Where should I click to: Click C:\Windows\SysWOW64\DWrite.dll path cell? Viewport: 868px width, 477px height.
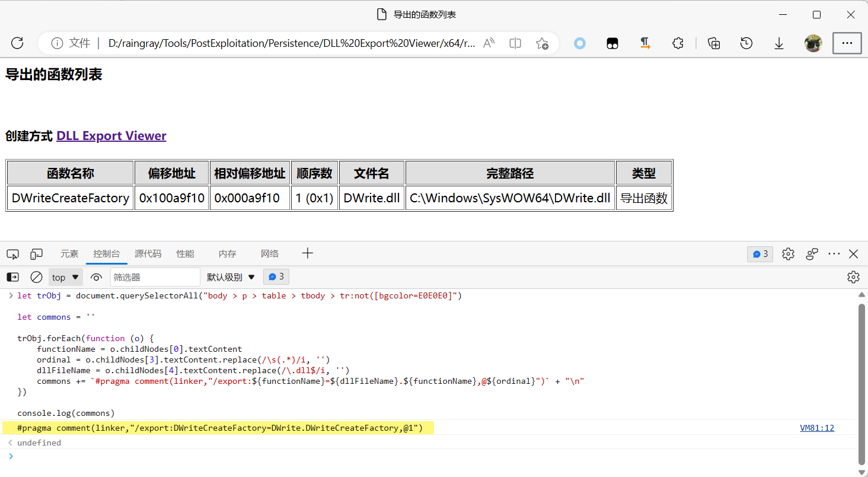click(x=510, y=198)
